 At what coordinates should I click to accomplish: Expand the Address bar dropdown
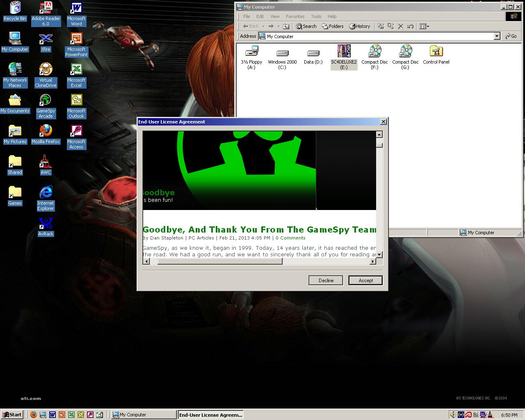click(x=497, y=36)
